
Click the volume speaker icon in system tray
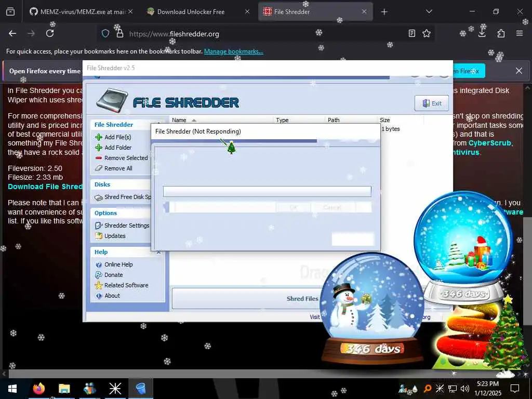(465, 389)
